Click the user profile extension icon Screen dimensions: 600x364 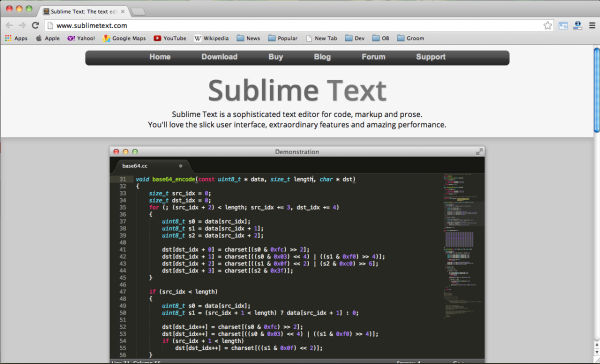577,25
